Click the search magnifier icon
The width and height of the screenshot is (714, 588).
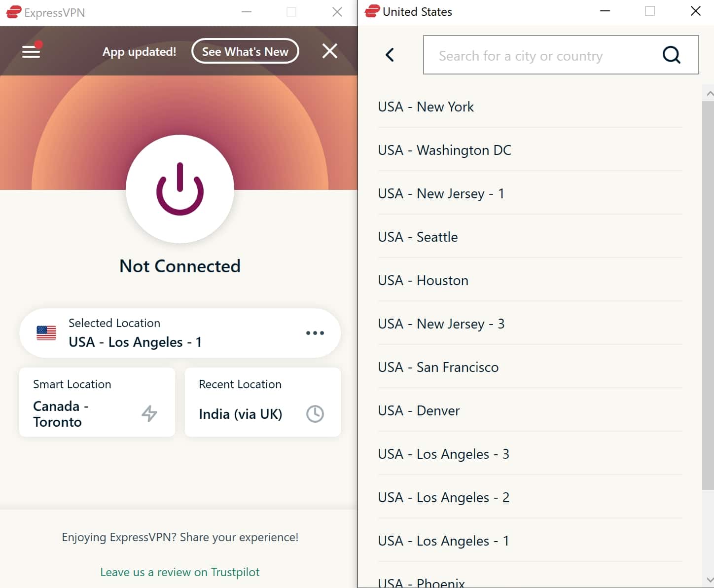pyautogui.click(x=671, y=55)
